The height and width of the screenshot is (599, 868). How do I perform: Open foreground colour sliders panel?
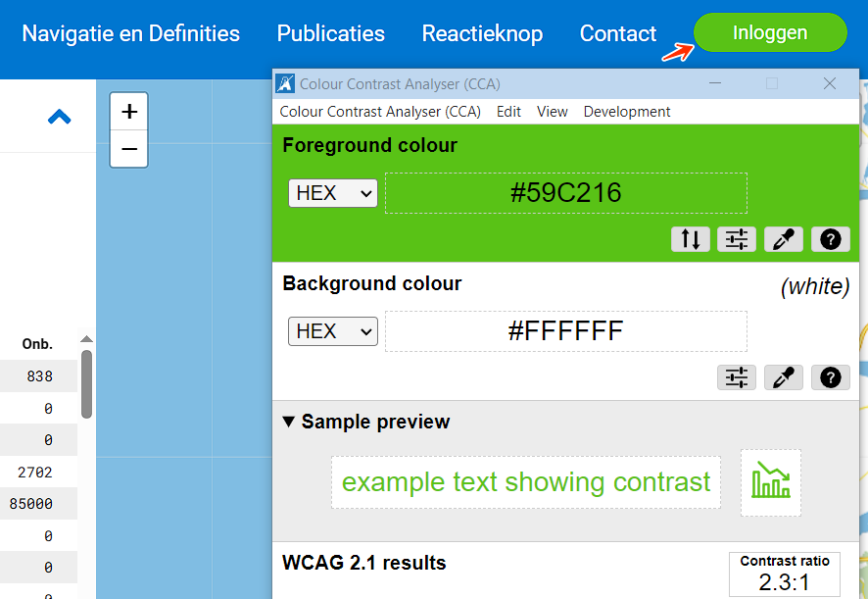[x=737, y=239]
